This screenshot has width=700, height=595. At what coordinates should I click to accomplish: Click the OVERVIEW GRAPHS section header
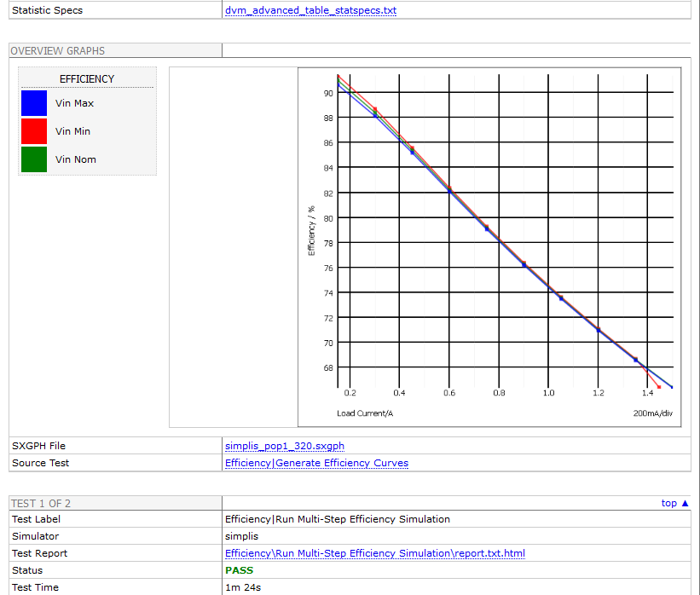58,51
